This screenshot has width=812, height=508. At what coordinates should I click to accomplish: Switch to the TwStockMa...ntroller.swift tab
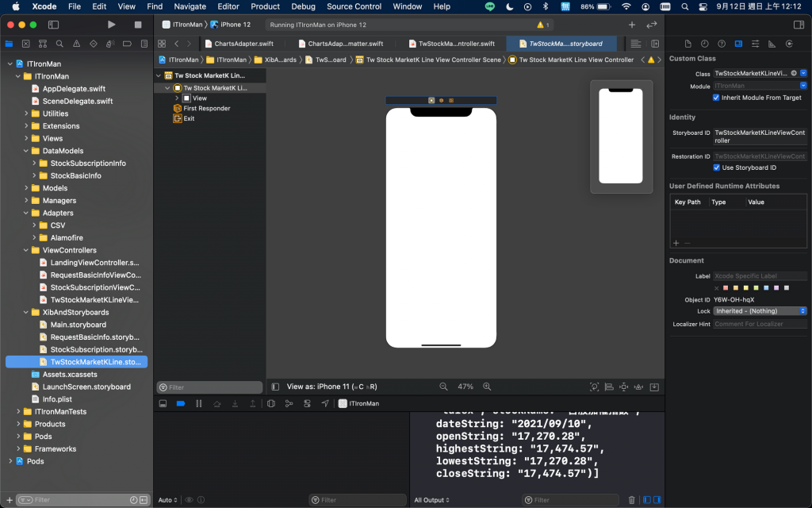(451, 44)
